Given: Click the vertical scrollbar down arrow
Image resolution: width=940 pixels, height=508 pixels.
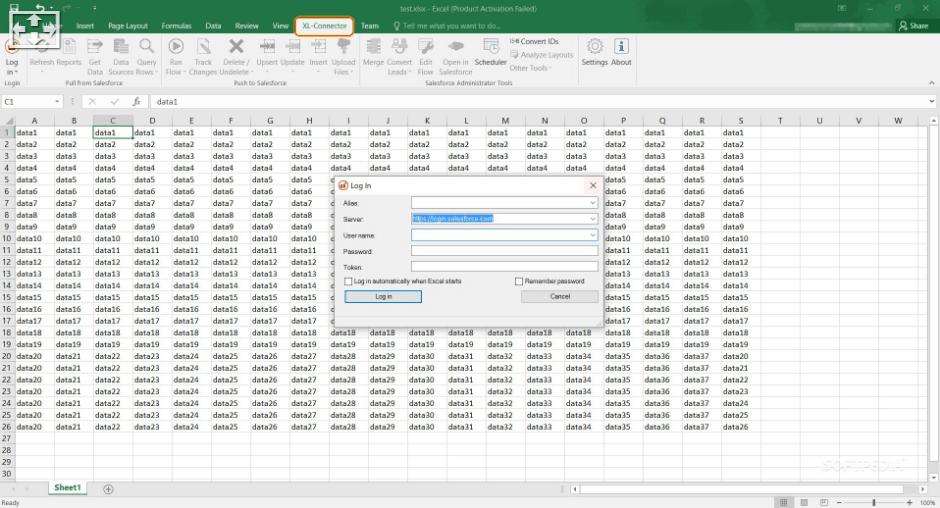Looking at the screenshot, I should point(933,478).
